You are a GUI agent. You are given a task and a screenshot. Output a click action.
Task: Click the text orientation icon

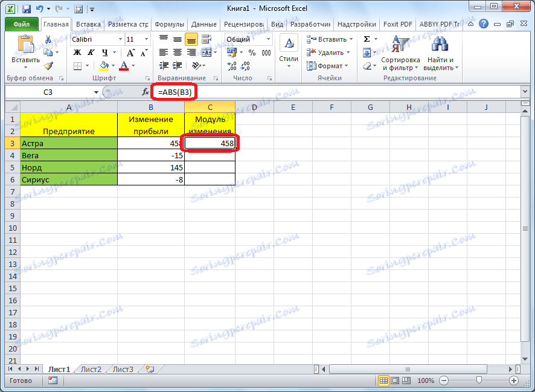pos(196,65)
